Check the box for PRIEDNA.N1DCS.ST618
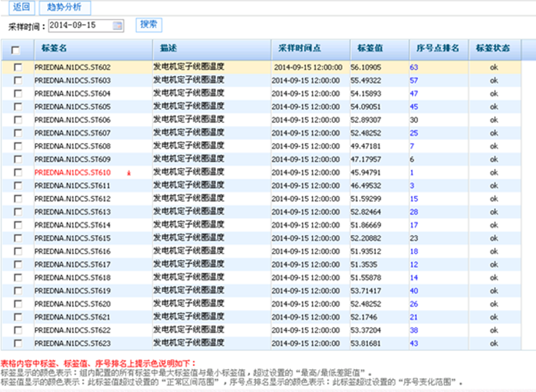The image size is (536, 392). click(18, 277)
